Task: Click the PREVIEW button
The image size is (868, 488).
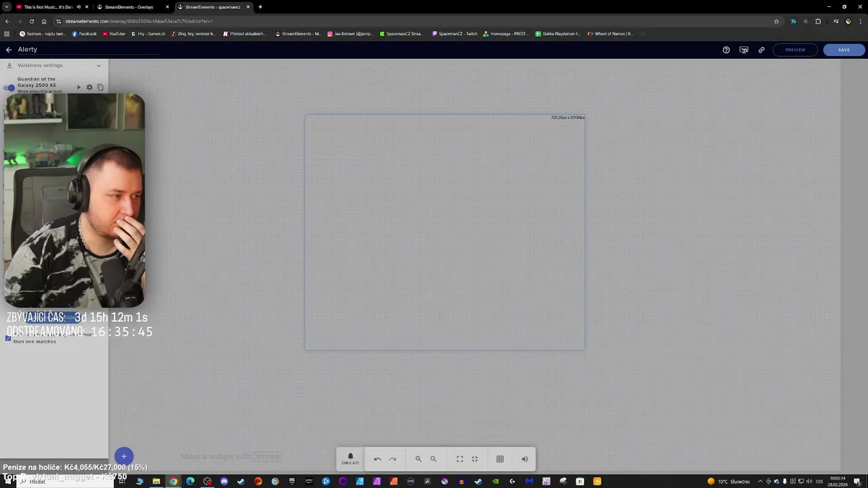Action: pos(795,49)
